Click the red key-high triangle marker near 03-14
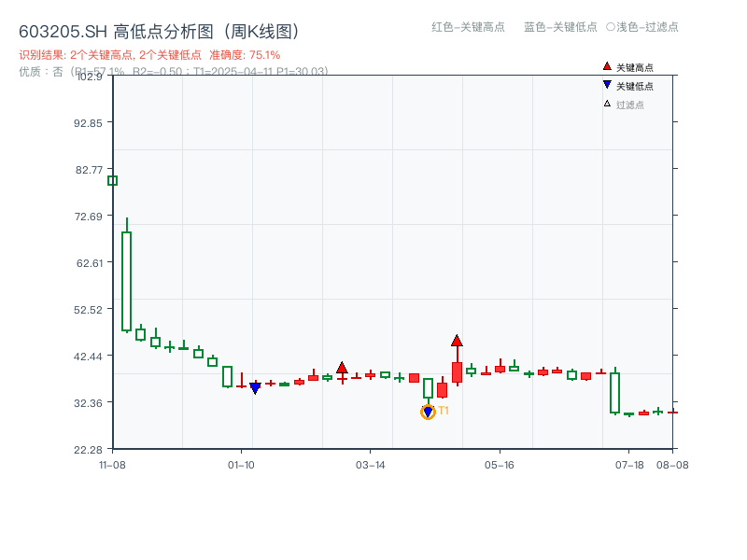This screenshot has height=560, width=747. coord(342,367)
